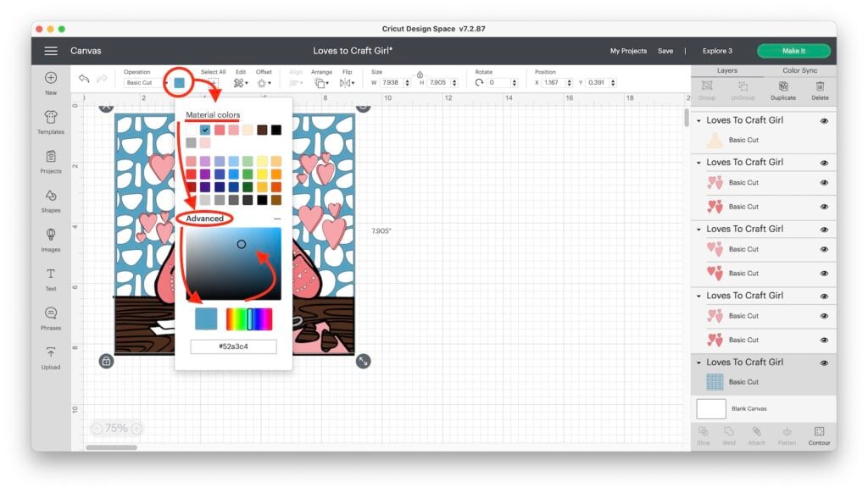
Task: Switch to the Layers tab
Action: [726, 71]
